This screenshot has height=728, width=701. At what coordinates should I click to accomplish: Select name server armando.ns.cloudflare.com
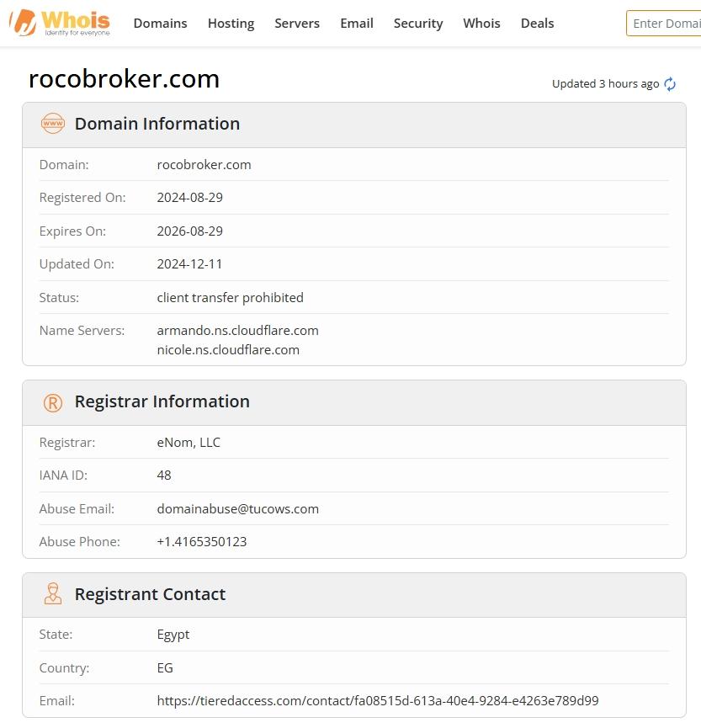click(x=237, y=331)
